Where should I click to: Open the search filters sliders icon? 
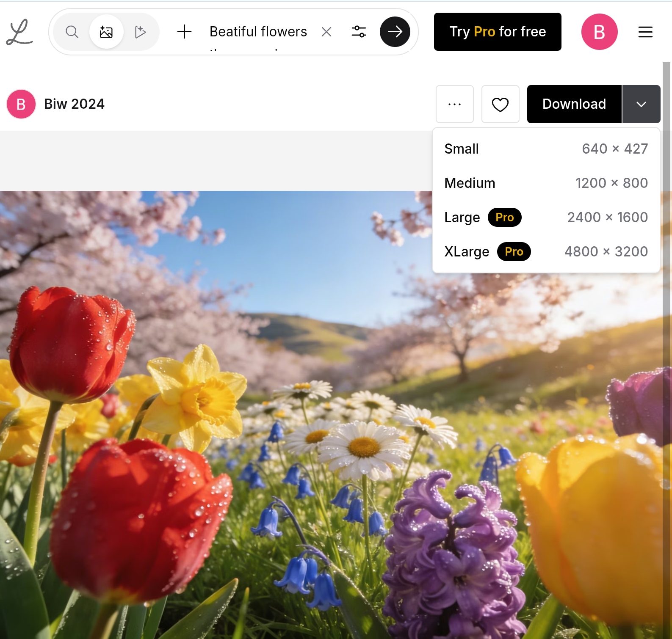click(359, 32)
